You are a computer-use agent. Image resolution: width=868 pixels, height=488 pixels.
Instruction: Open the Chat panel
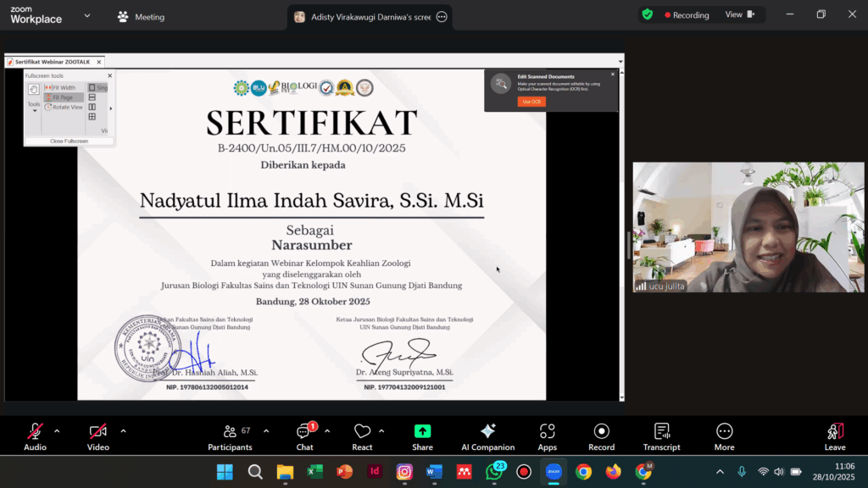304,431
